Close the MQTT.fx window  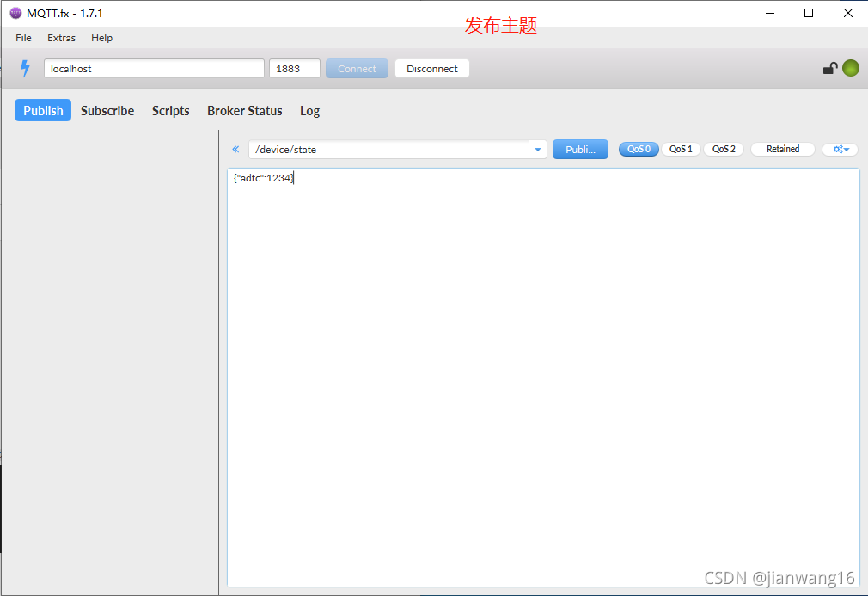click(848, 13)
